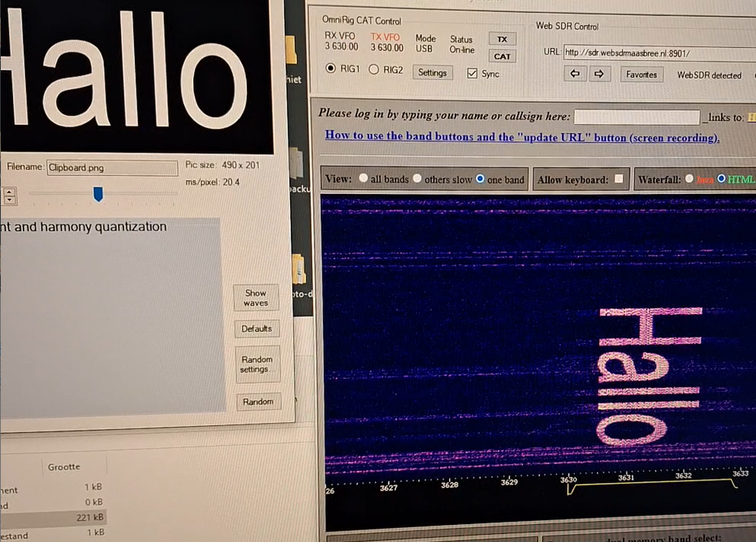Click the CAT button
The image size is (756, 542).
pos(503,56)
